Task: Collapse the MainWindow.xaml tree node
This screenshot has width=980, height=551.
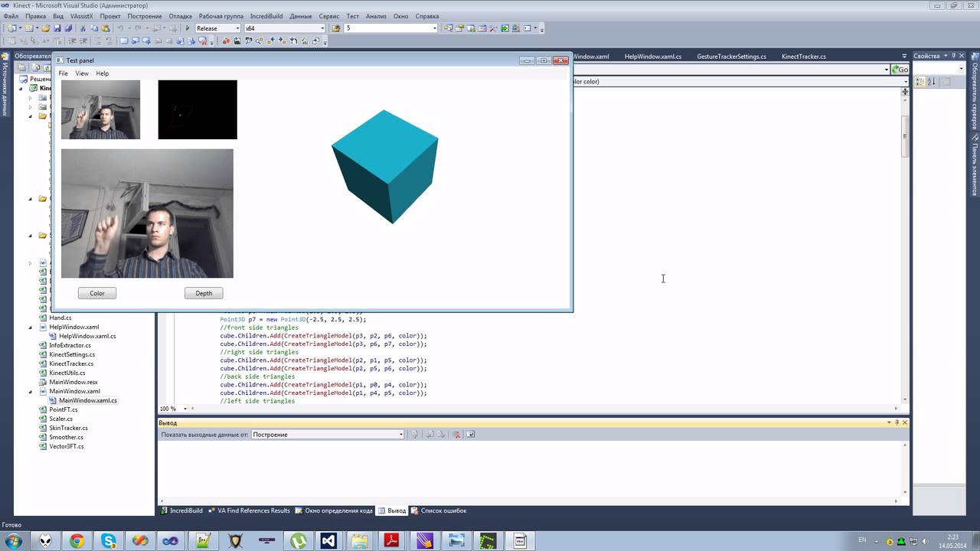Action: (x=31, y=391)
